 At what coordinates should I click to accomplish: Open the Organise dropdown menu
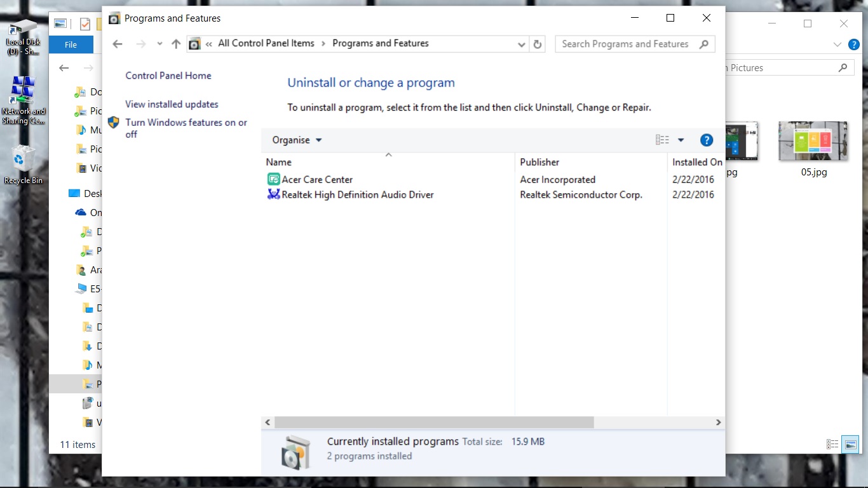pyautogui.click(x=297, y=140)
